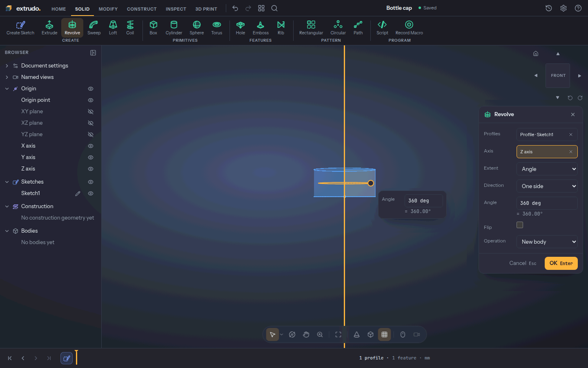The image size is (588, 368).
Task: Expand Named views
Action: 7,77
